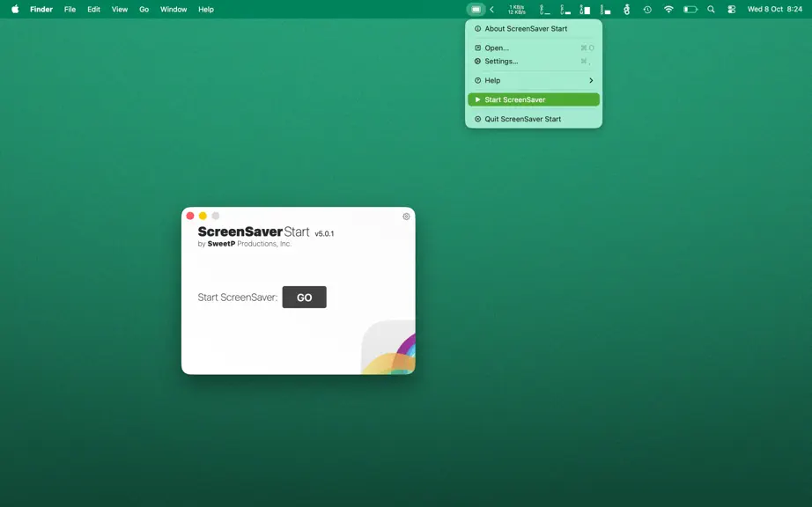Open Control Center
Image resolution: width=812 pixels, height=507 pixels.
[x=731, y=10]
